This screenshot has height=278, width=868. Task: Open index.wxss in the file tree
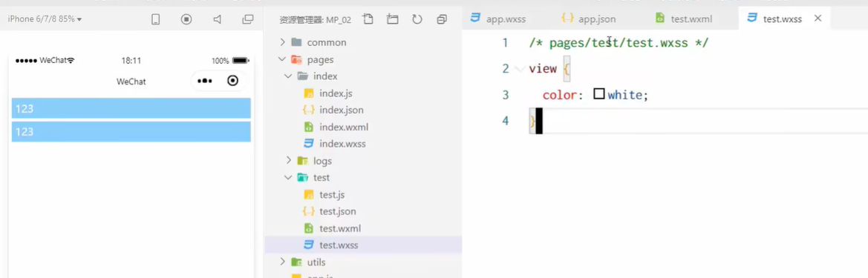click(342, 144)
